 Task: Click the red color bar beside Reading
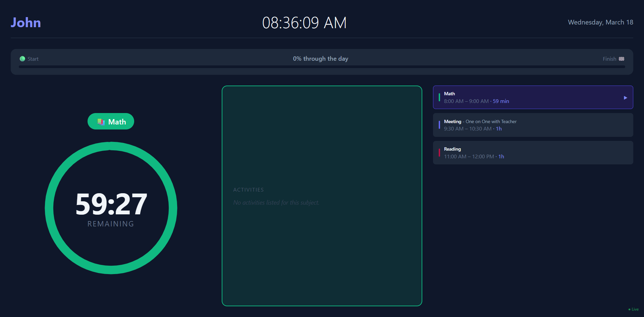tap(439, 153)
